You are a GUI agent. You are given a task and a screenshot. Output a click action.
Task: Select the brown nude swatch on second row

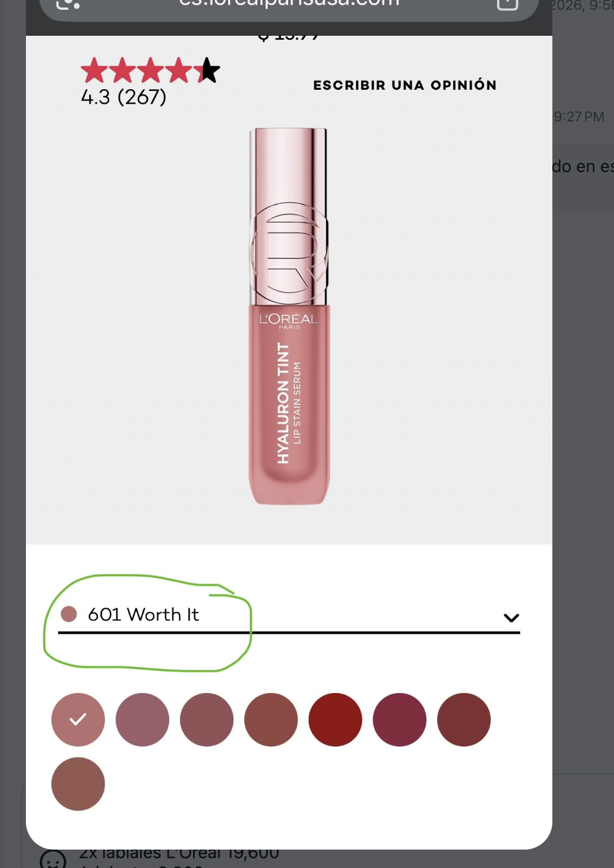78,784
